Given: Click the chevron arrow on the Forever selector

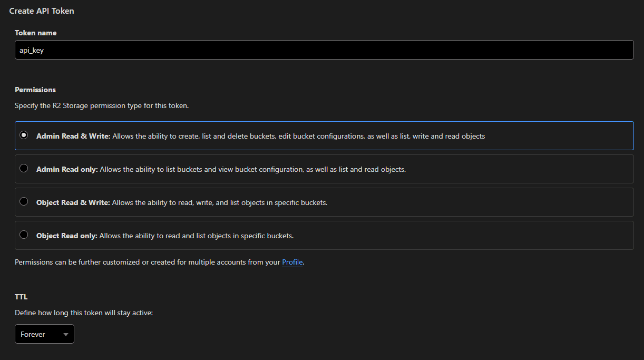Looking at the screenshot, I should click(x=66, y=334).
